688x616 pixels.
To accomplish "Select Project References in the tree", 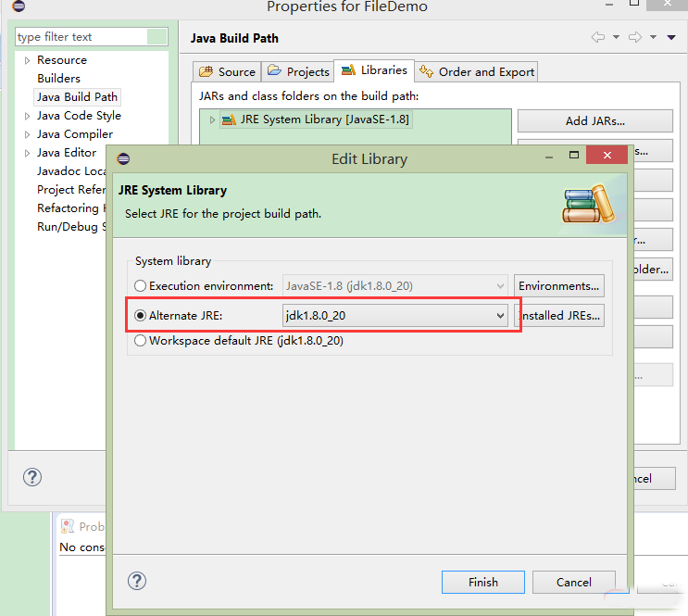I will (71, 189).
